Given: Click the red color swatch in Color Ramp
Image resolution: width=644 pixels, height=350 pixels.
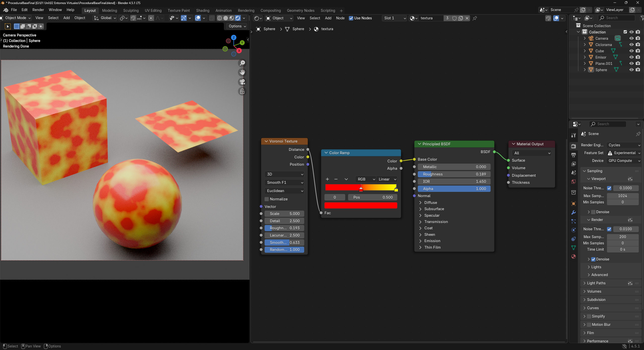Looking at the screenshot, I should click(x=361, y=206).
